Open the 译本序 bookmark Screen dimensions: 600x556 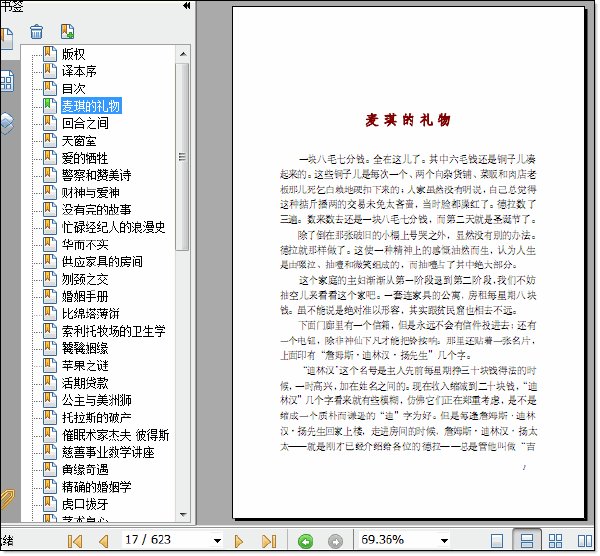point(79,71)
